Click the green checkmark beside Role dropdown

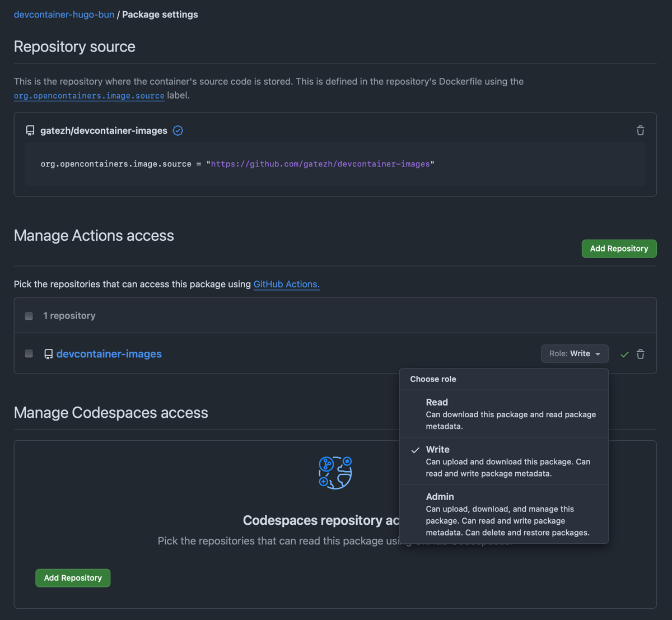[624, 354]
